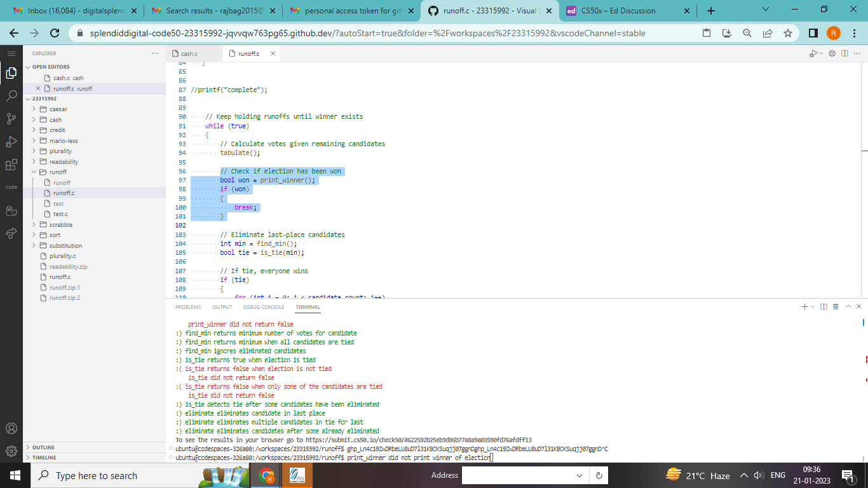Viewport: 868px width, 488px height.
Task: Open cash.c from Open Editors list
Action: (x=68, y=78)
